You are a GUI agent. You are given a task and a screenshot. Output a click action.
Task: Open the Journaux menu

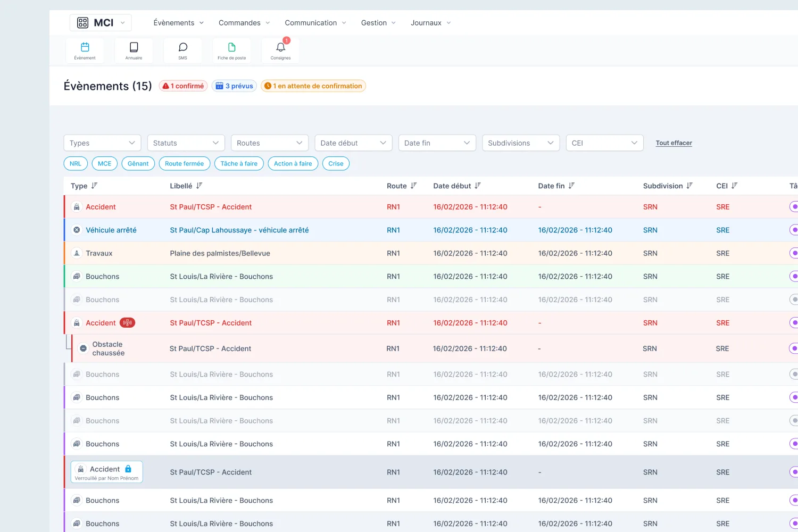(431, 23)
